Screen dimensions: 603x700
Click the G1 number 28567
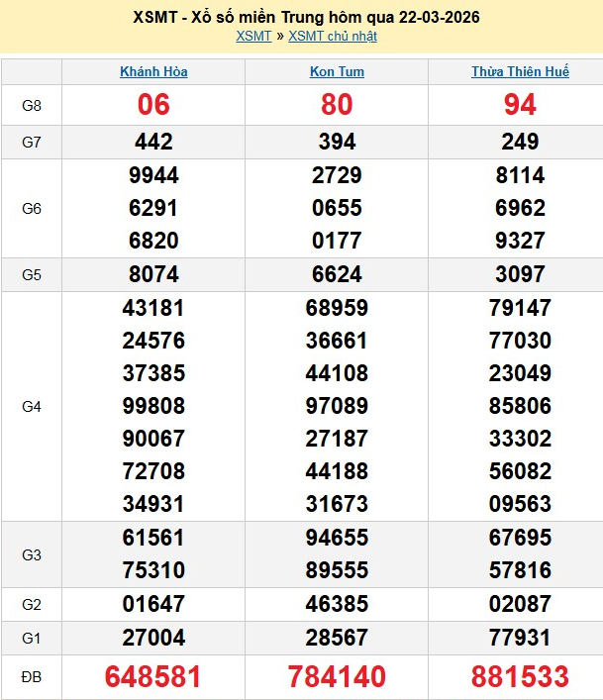coord(337,637)
